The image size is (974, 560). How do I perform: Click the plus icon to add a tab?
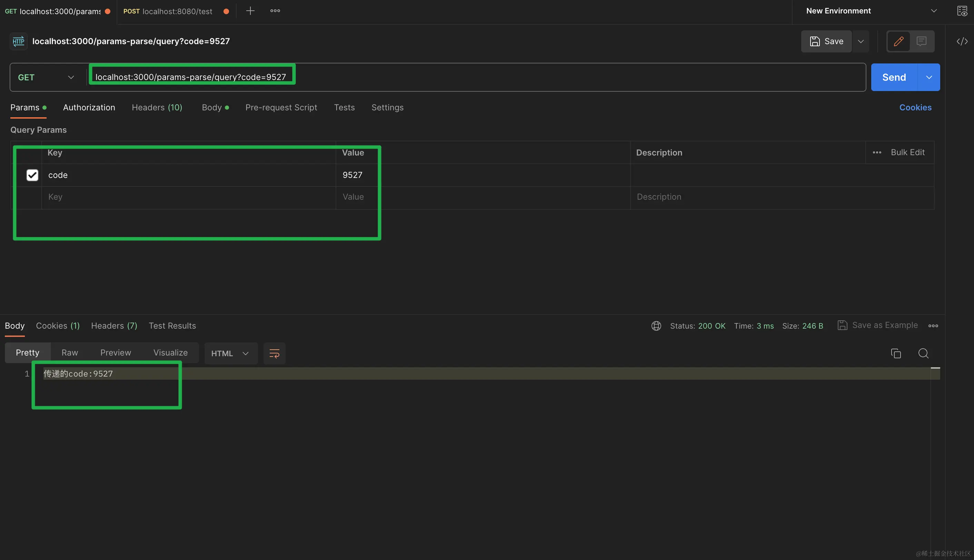click(250, 11)
